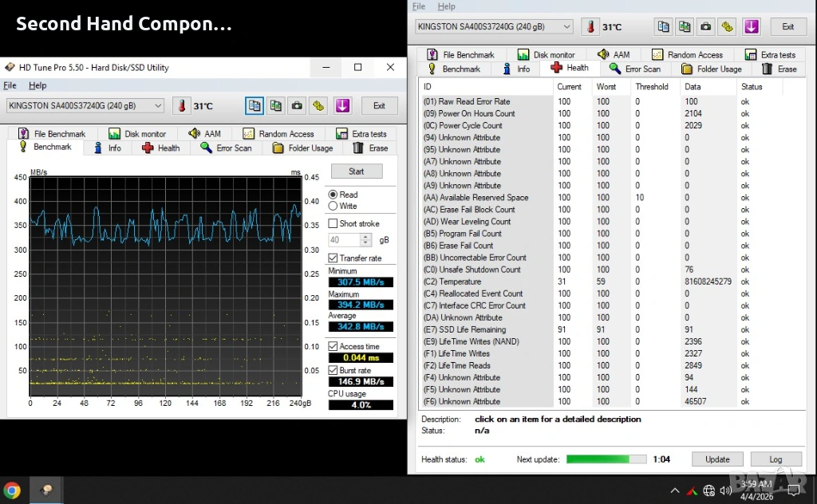Open options via the wrench icon in the benchmark window

pos(318,106)
